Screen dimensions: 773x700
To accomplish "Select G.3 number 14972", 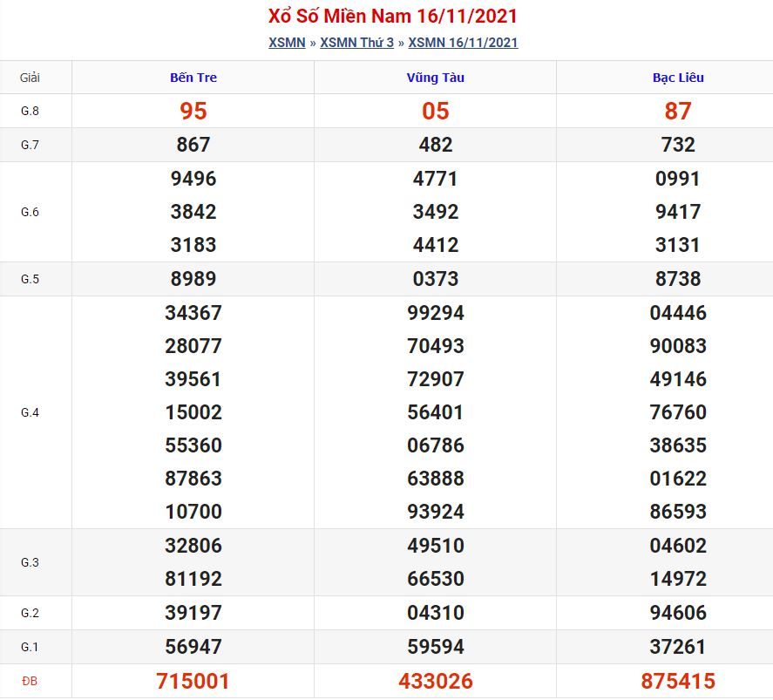I will (678, 579).
